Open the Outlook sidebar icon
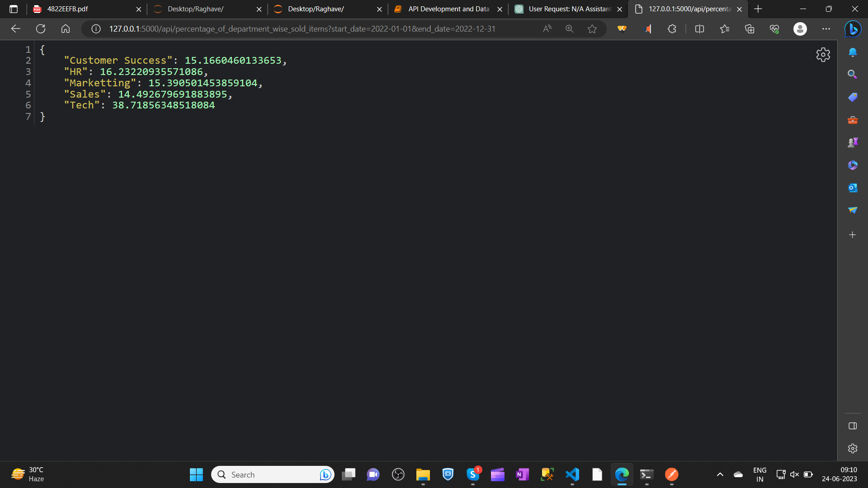The height and width of the screenshot is (488, 868). [x=853, y=188]
